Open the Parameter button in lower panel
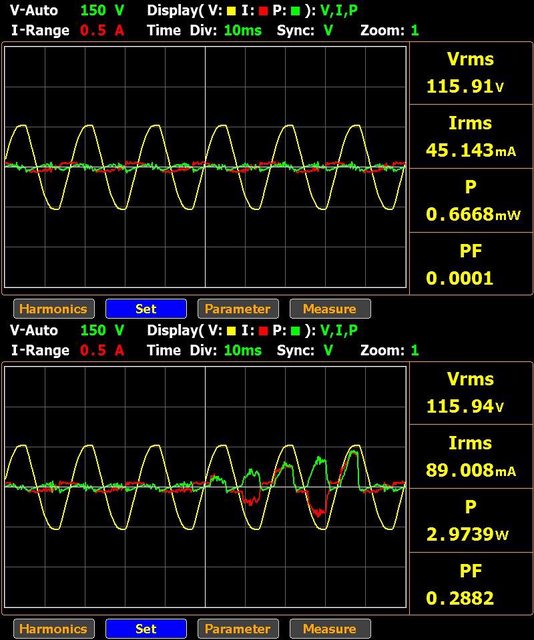534x640 pixels. tap(238, 629)
